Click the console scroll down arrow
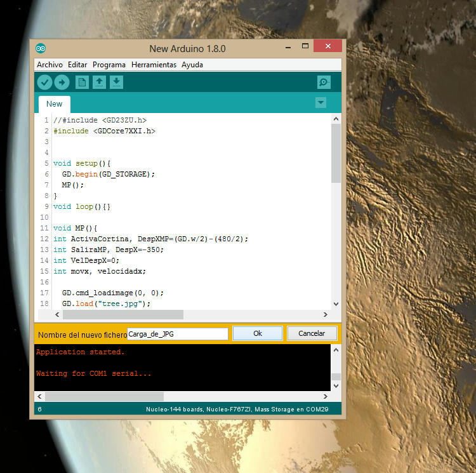 336,386
